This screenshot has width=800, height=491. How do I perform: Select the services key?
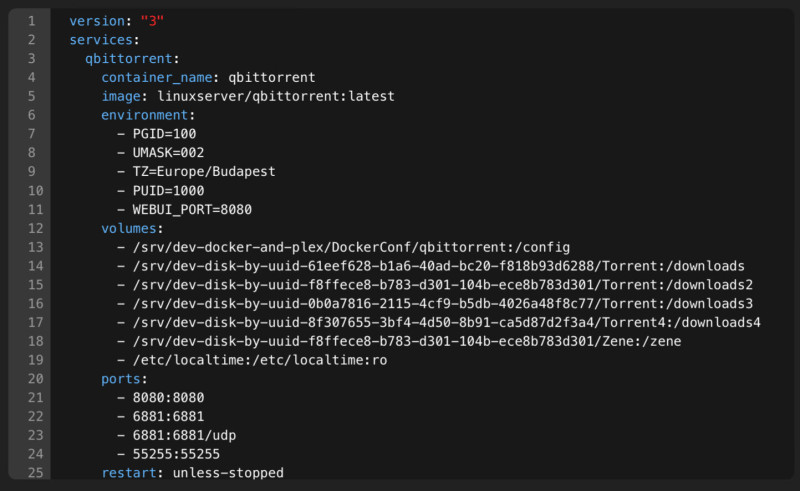tap(101, 40)
